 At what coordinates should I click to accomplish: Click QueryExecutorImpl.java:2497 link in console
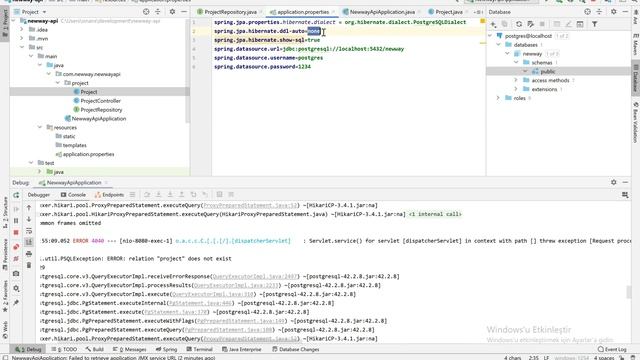click(255, 277)
